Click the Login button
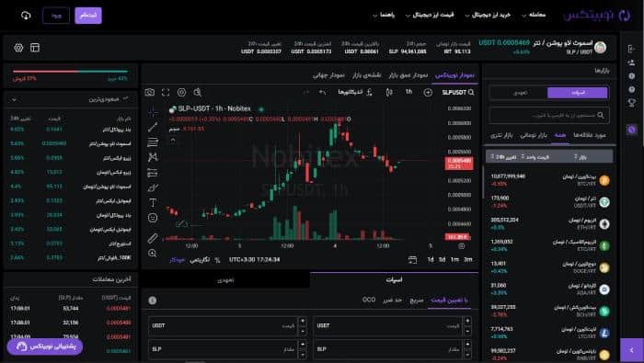Image resolution: width=644 pixels, height=363 pixels. point(56,16)
